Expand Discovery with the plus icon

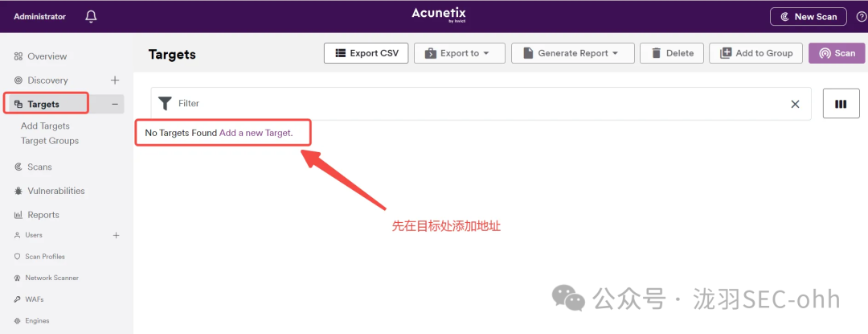tap(115, 80)
